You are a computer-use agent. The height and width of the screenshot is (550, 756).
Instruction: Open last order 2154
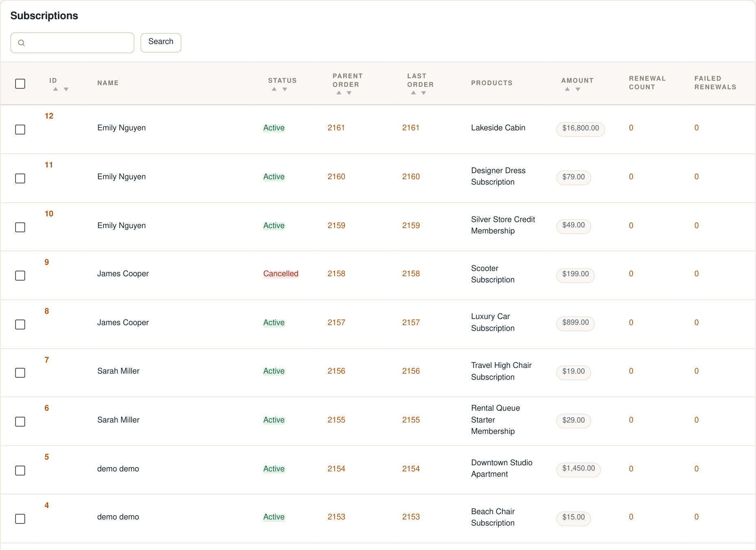tap(411, 469)
